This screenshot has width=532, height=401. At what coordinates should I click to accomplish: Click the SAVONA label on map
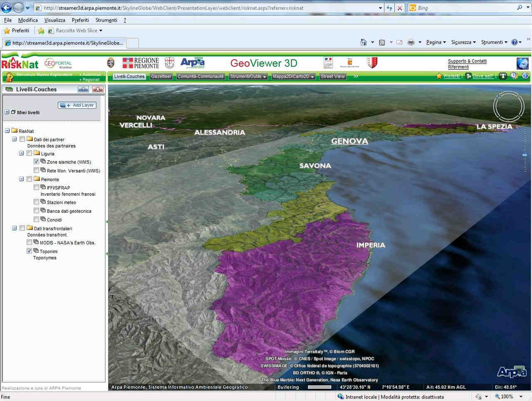(315, 166)
